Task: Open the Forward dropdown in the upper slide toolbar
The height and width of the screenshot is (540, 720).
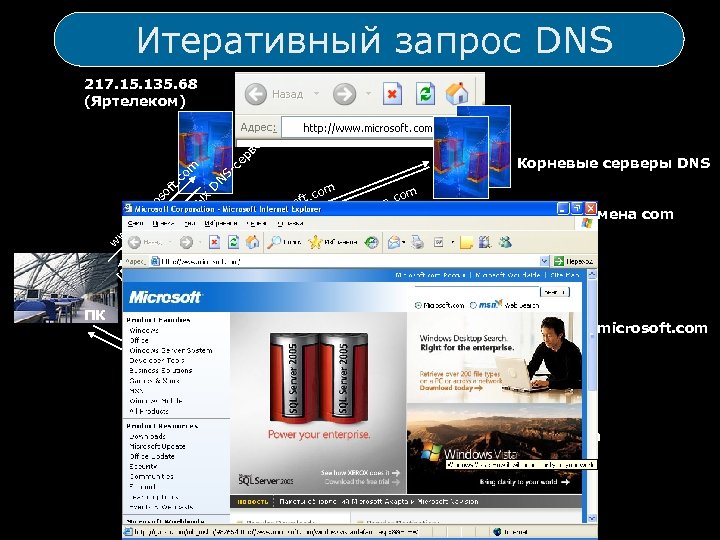Action: [x=368, y=94]
